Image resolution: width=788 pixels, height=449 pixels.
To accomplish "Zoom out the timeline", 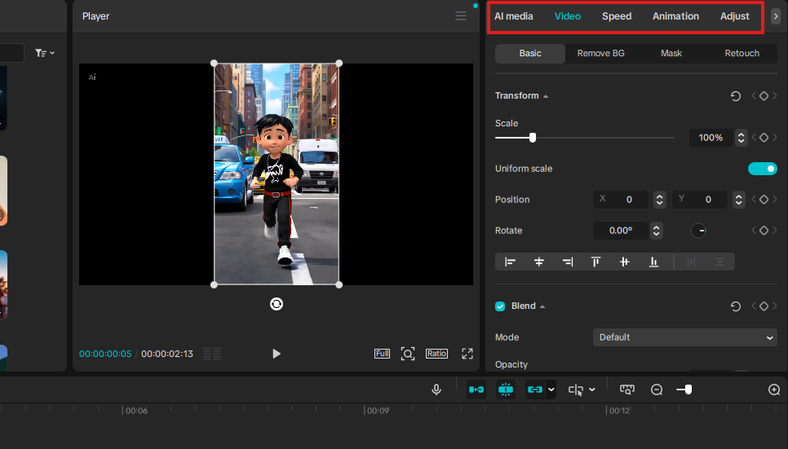I will click(656, 390).
